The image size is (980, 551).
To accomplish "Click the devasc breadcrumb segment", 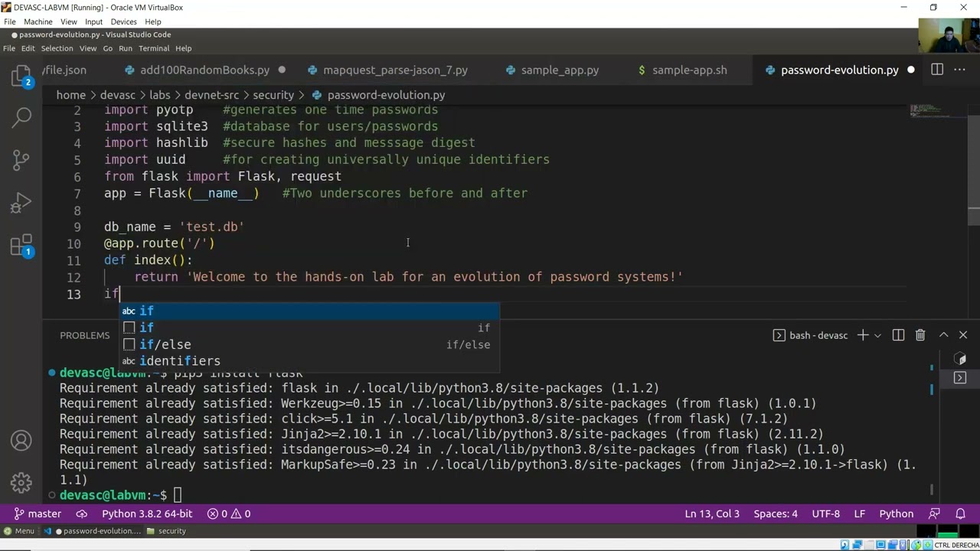I will click(x=117, y=95).
